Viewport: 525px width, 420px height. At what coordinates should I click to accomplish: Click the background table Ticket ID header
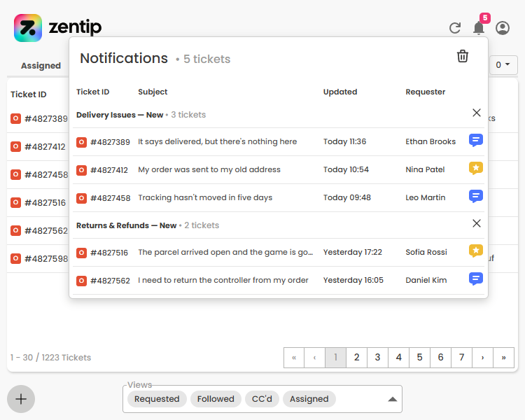point(29,94)
